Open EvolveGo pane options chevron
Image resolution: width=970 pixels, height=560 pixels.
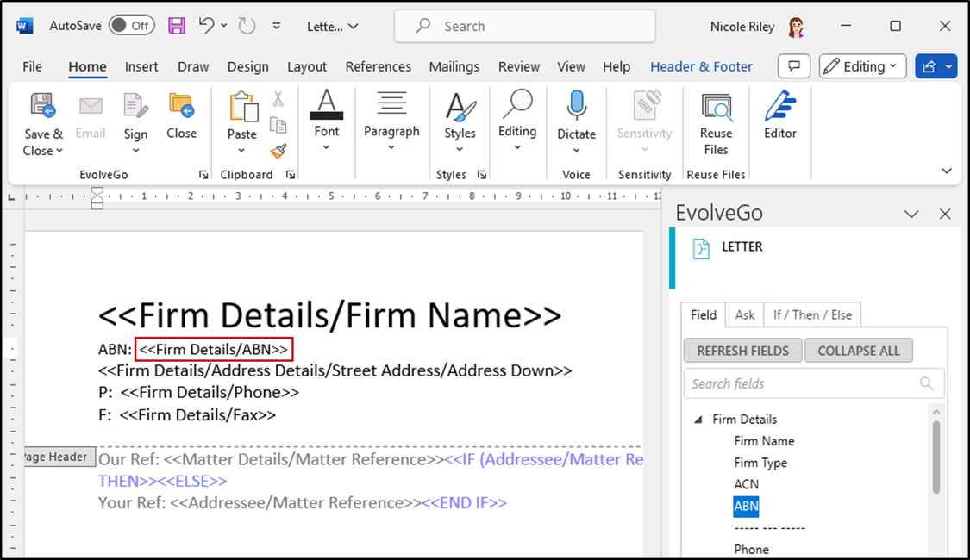pyautogui.click(x=911, y=214)
